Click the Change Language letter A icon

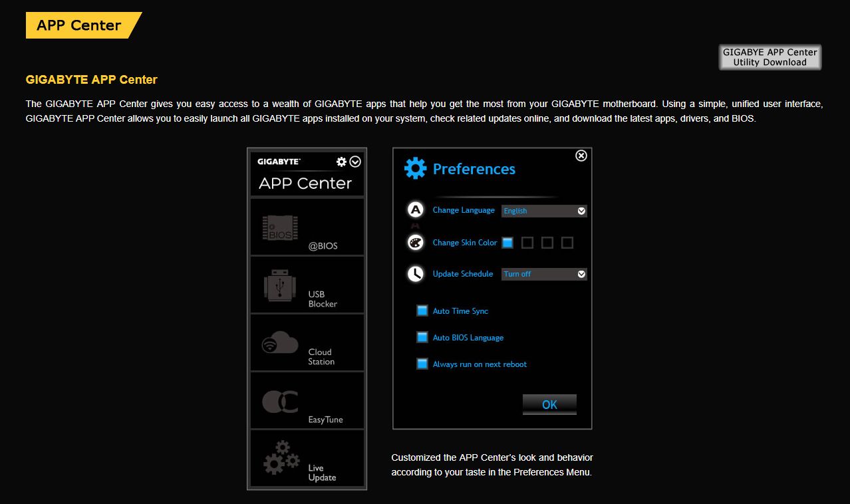[x=416, y=210]
